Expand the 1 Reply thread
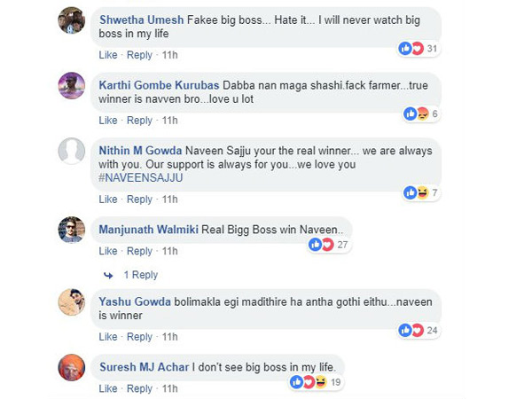 pyautogui.click(x=140, y=275)
